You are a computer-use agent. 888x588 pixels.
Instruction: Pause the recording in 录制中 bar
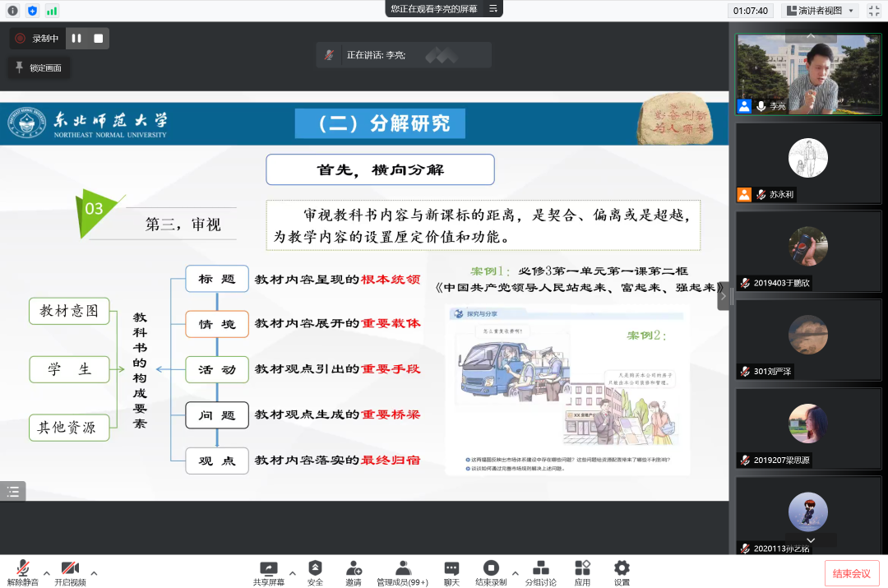click(x=76, y=39)
